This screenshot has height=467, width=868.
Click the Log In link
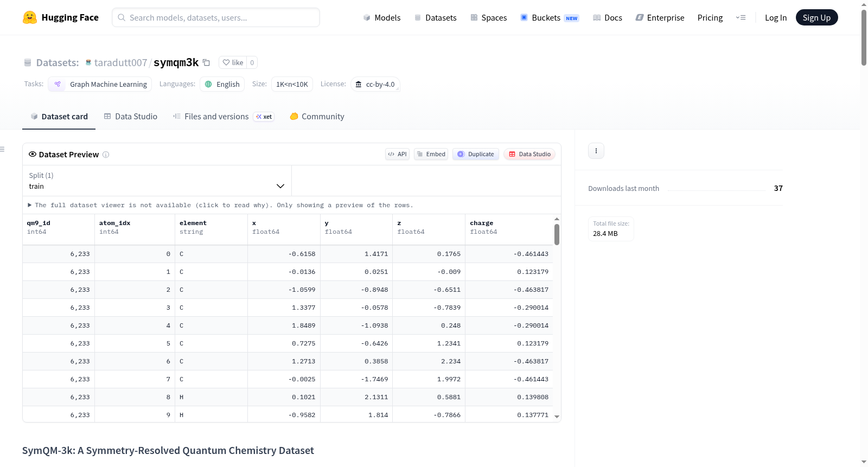(x=776, y=17)
